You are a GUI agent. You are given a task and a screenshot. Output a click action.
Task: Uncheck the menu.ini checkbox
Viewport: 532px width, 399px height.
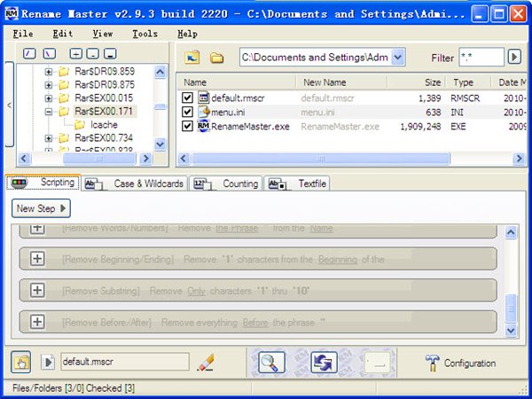click(187, 112)
